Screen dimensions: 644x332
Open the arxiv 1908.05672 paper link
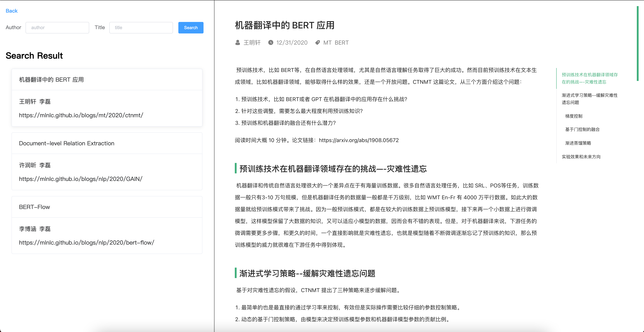tap(358, 140)
